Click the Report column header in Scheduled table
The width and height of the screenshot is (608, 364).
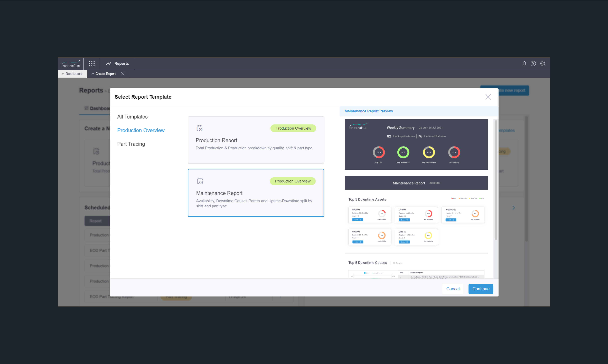(x=97, y=221)
